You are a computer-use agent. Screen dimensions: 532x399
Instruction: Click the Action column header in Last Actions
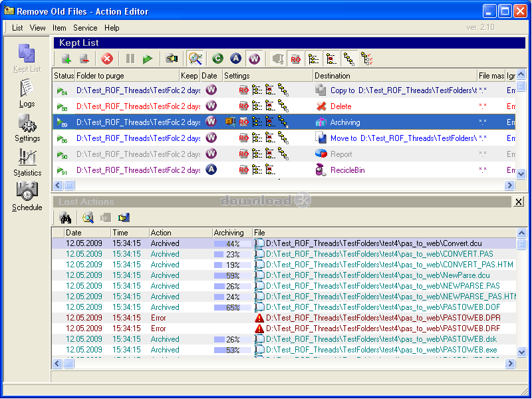pos(180,233)
